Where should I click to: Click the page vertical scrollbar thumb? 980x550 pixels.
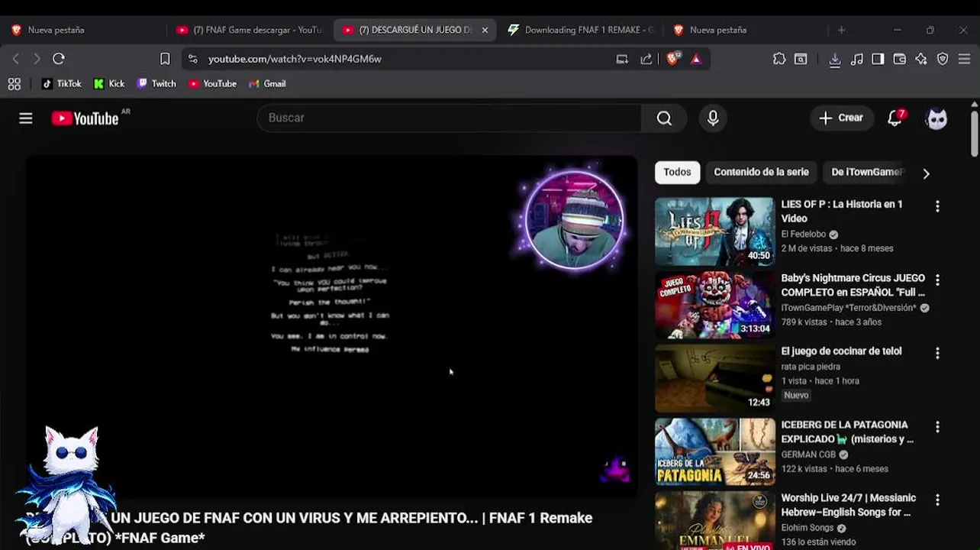[974, 134]
